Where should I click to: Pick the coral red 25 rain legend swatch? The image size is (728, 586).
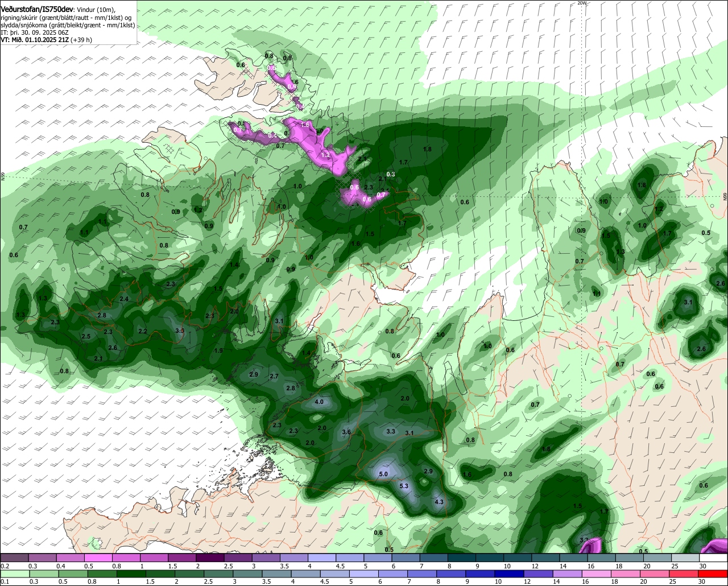click(684, 574)
